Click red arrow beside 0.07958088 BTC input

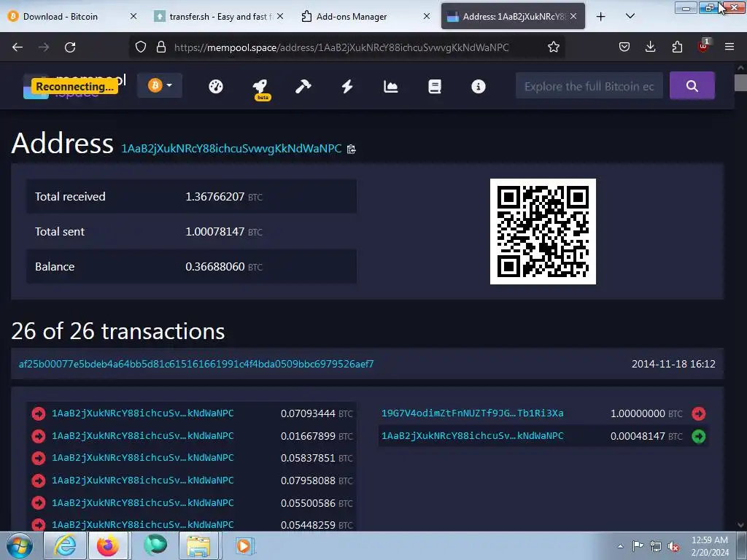pyautogui.click(x=39, y=481)
